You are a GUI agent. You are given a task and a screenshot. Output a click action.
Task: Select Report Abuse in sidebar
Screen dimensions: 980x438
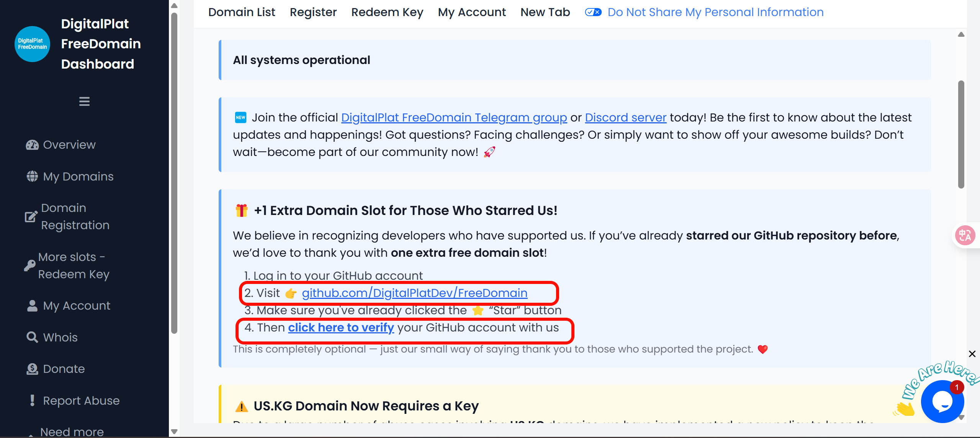point(81,400)
